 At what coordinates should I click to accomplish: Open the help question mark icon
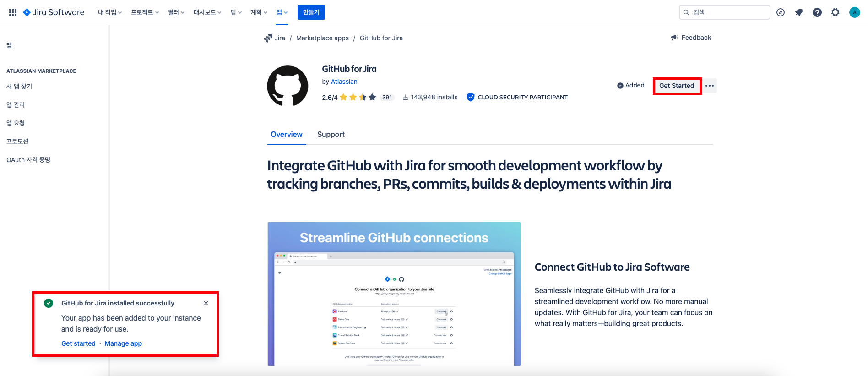point(817,12)
